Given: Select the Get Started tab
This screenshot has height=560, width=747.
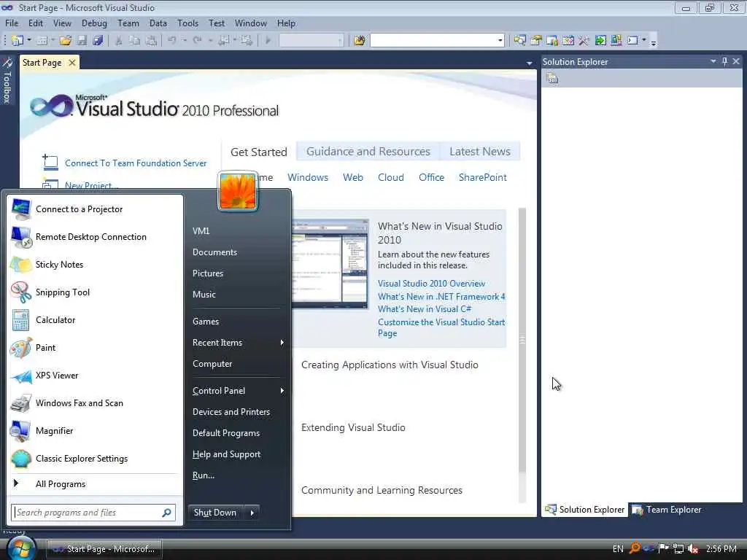Looking at the screenshot, I should pos(259,152).
